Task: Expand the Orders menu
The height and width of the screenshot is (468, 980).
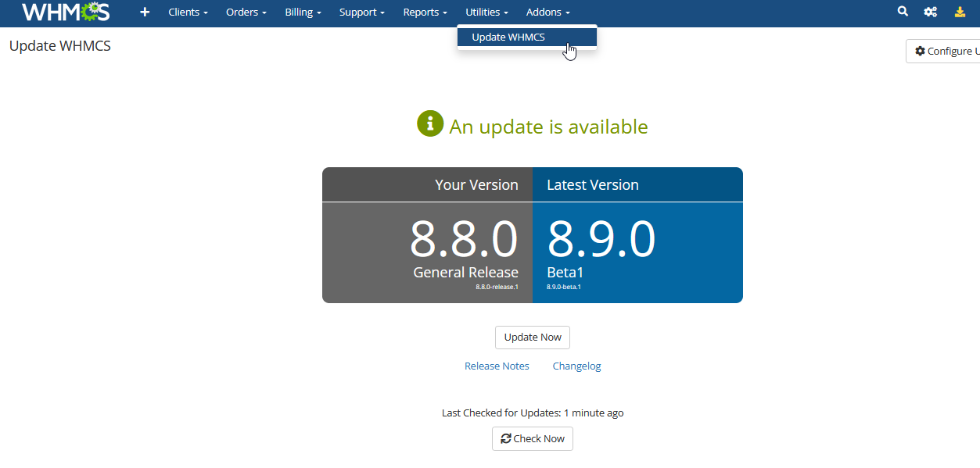Action: coord(246,13)
